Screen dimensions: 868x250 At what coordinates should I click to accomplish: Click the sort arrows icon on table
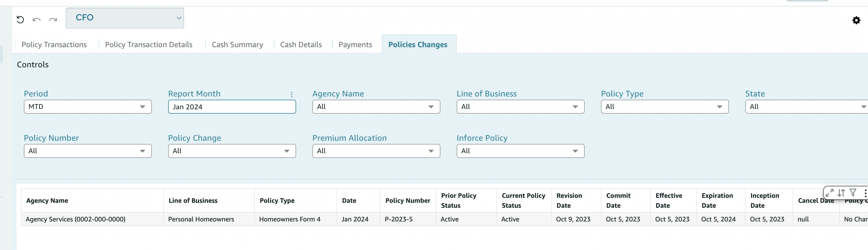[841, 193]
